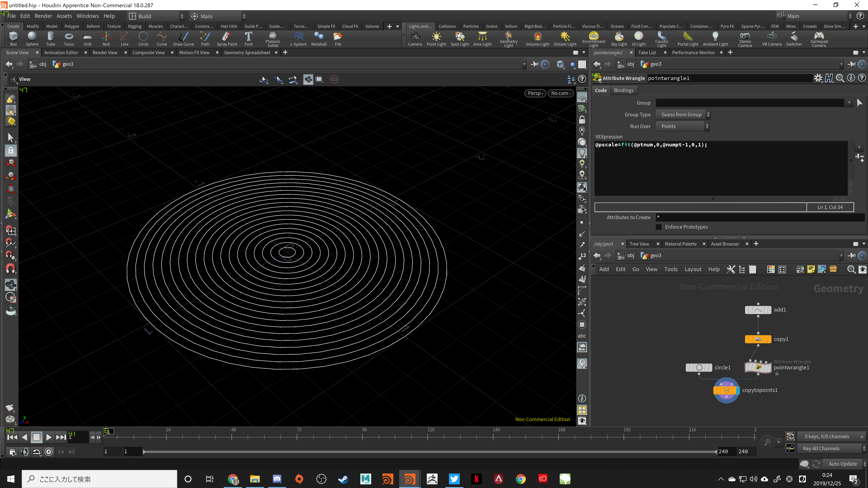Toggle Auto Update in the status bar

tap(842, 464)
